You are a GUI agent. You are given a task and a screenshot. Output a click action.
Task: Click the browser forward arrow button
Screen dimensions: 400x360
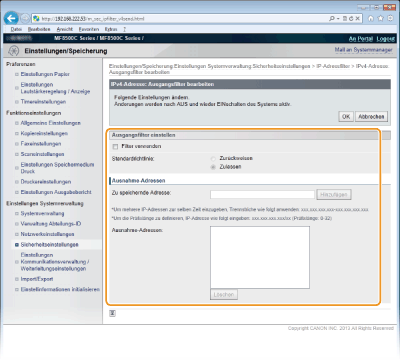(25, 18)
